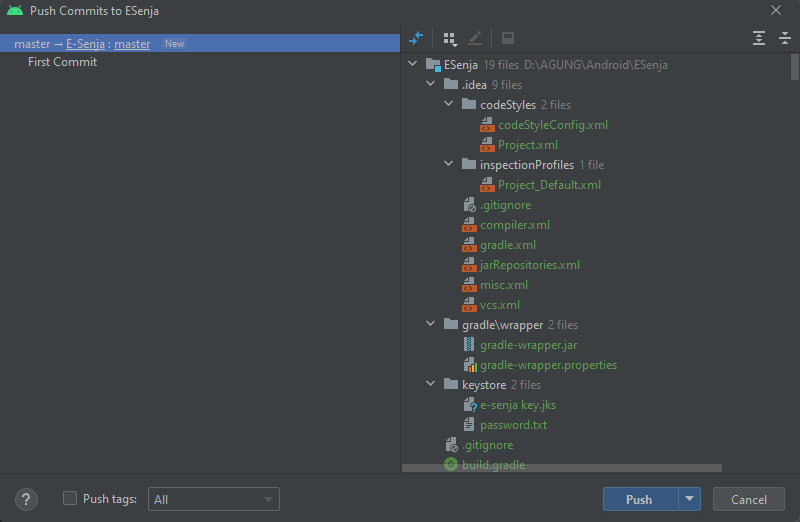The width and height of the screenshot is (800, 522).
Task: Select the password.txt file
Action: point(513,425)
